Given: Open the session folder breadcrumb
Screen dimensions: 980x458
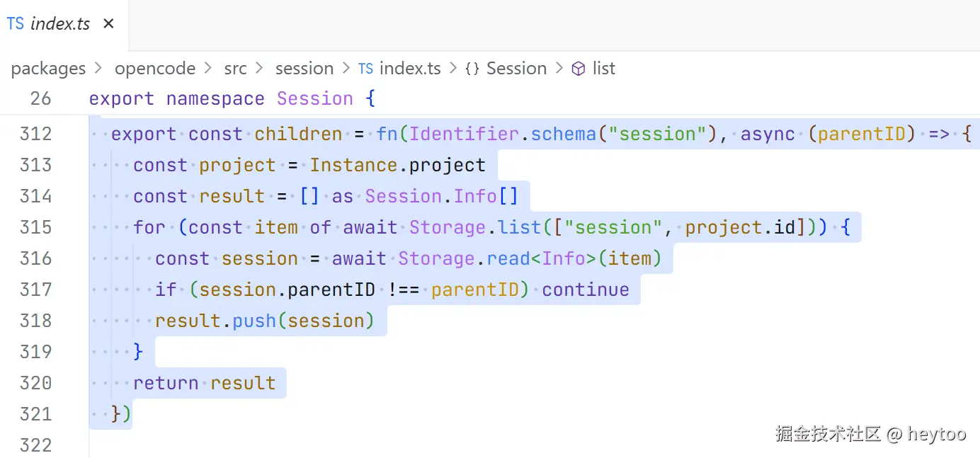Looking at the screenshot, I should tap(304, 69).
